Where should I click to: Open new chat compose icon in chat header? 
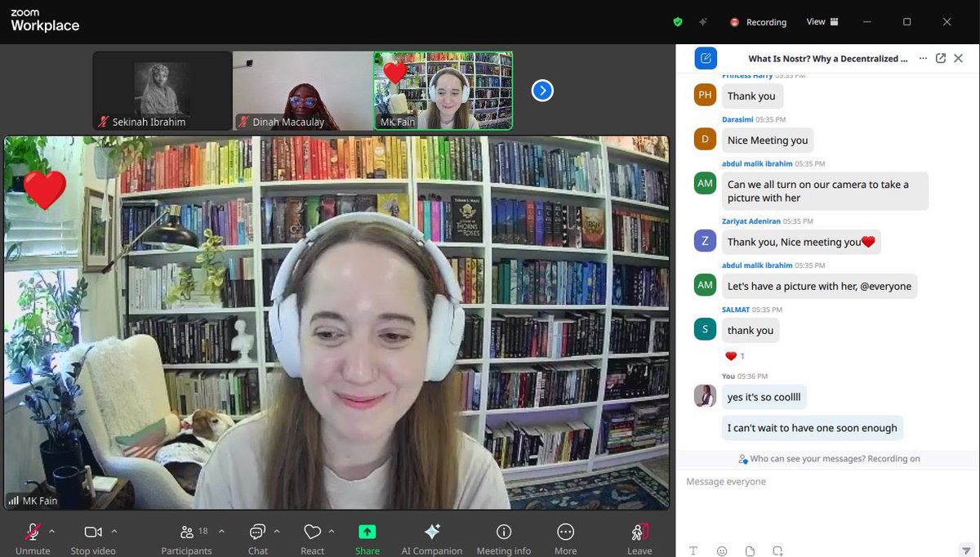click(706, 59)
